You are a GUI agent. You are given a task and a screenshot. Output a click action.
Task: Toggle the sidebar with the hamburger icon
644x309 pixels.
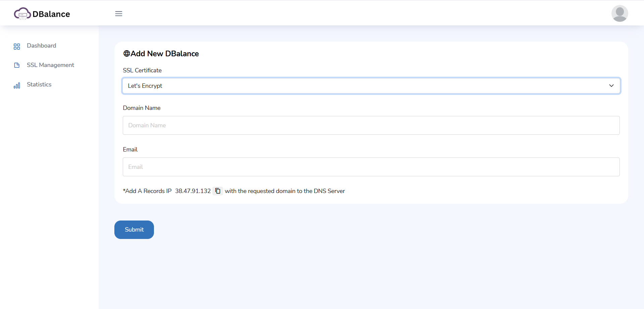[x=119, y=14]
